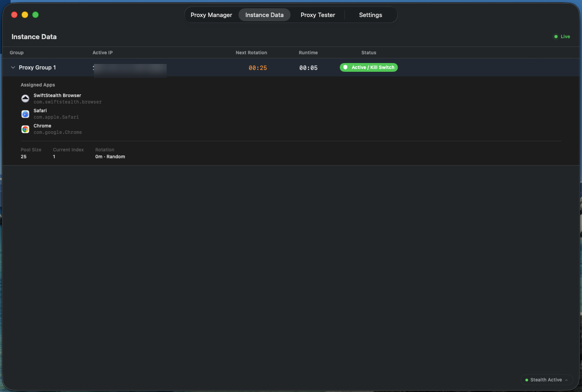Click the Live status label
Image resolution: width=582 pixels, height=392 pixels.
coord(565,37)
